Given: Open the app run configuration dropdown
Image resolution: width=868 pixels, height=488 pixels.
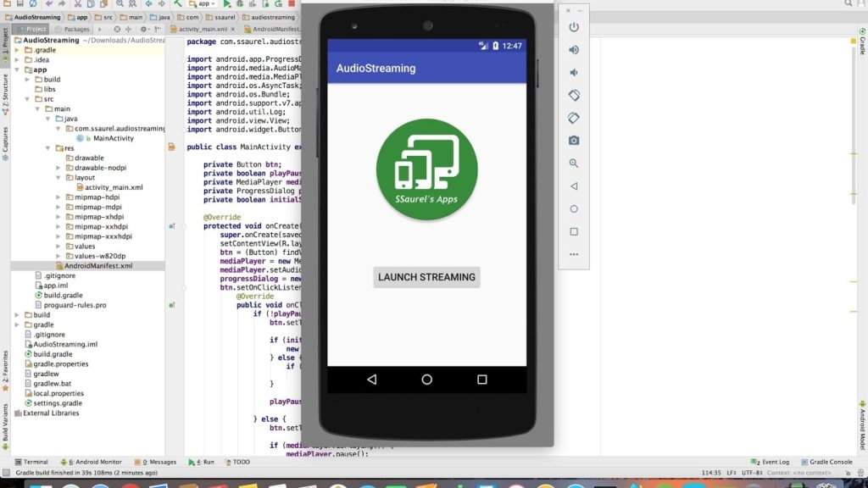Looking at the screenshot, I should pyautogui.click(x=203, y=4).
